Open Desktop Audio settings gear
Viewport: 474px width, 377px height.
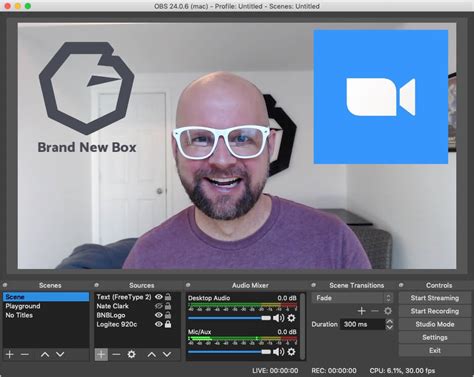(291, 318)
